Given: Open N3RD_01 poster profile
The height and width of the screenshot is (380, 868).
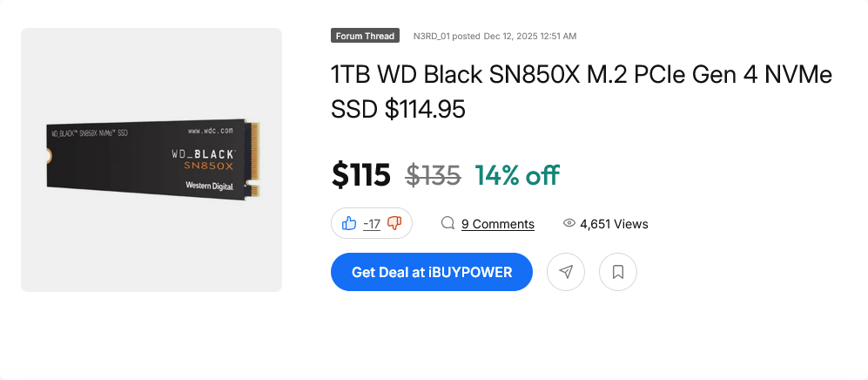Looking at the screenshot, I should 432,36.
